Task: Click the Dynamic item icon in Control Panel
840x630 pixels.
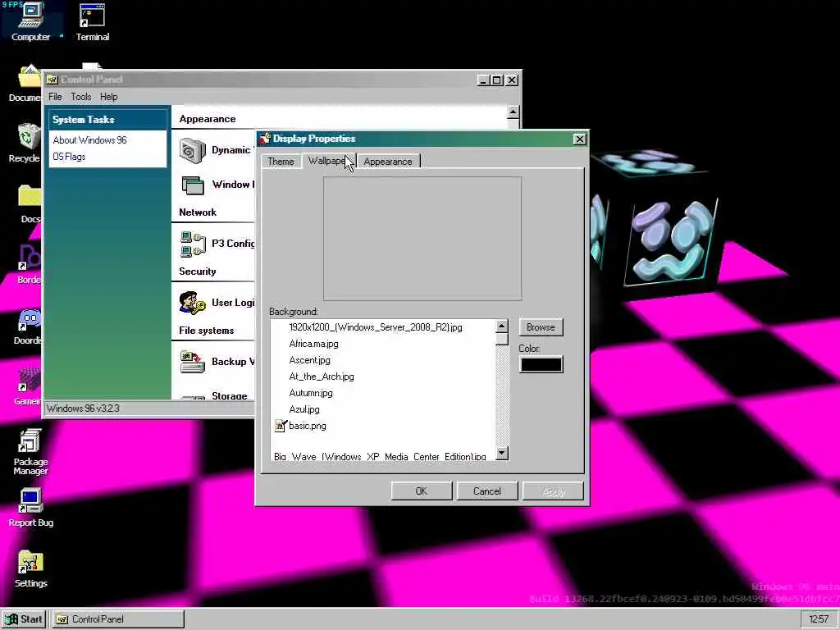Action: 192,151
